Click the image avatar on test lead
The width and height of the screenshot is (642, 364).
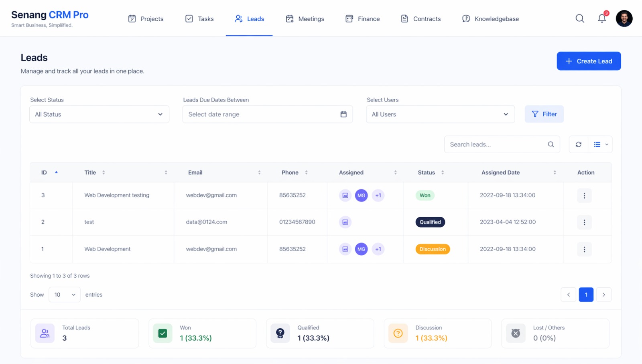(345, 222)
